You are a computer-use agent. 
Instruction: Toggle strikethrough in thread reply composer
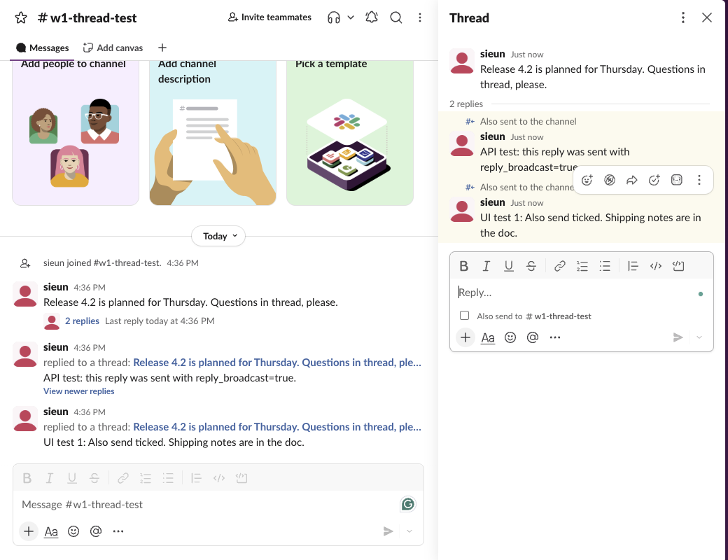point(531,266)
